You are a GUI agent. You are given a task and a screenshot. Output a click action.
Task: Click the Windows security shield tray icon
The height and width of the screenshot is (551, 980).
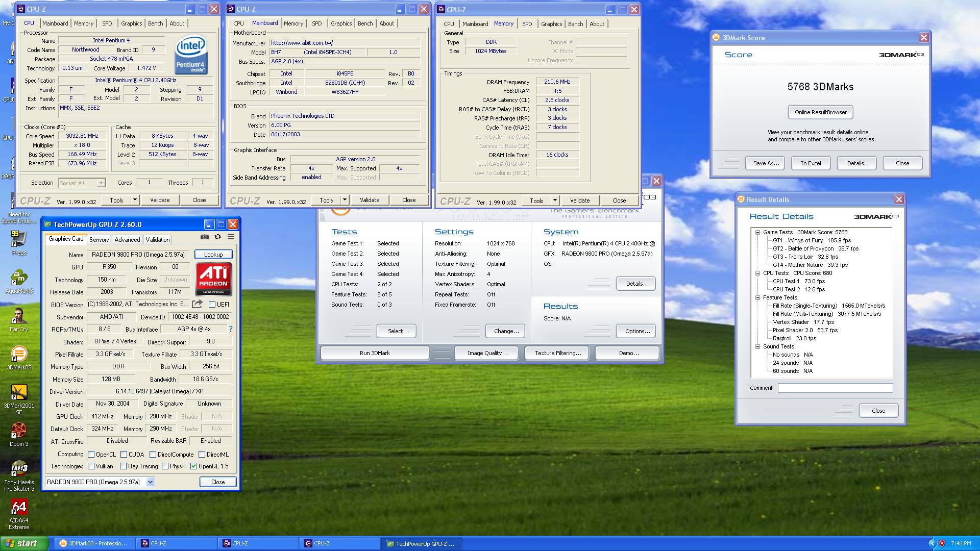(942, 543)
